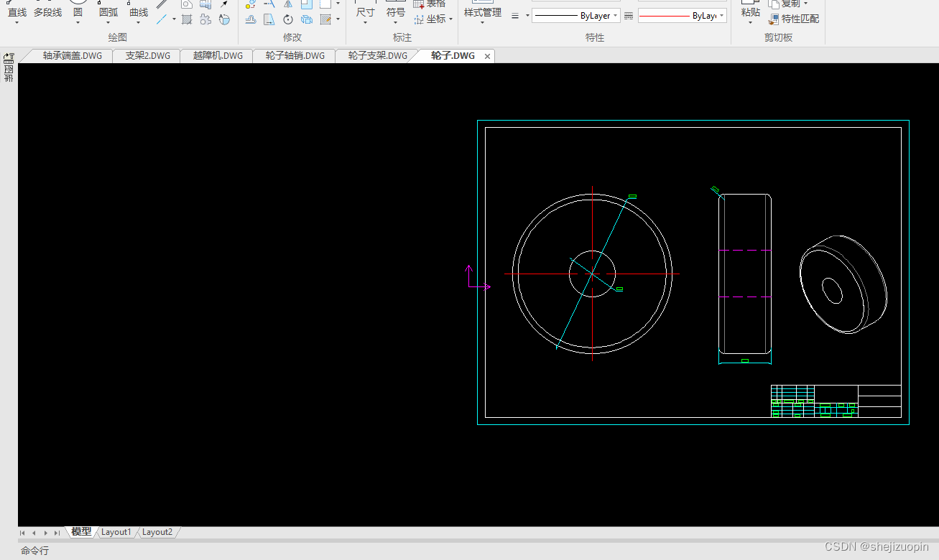This screenshot has width=939, height=560.
Task: Click the slanted-page scale icon in 修改
Action: [x=269, y=19]
